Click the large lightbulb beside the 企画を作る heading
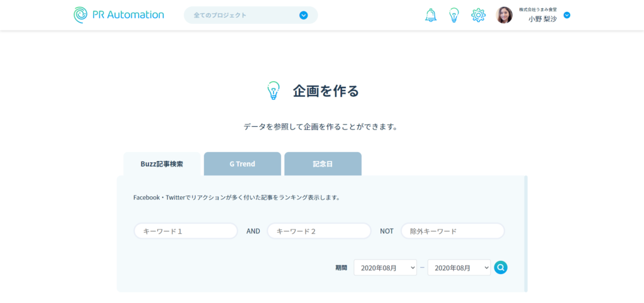 (273, 91)
